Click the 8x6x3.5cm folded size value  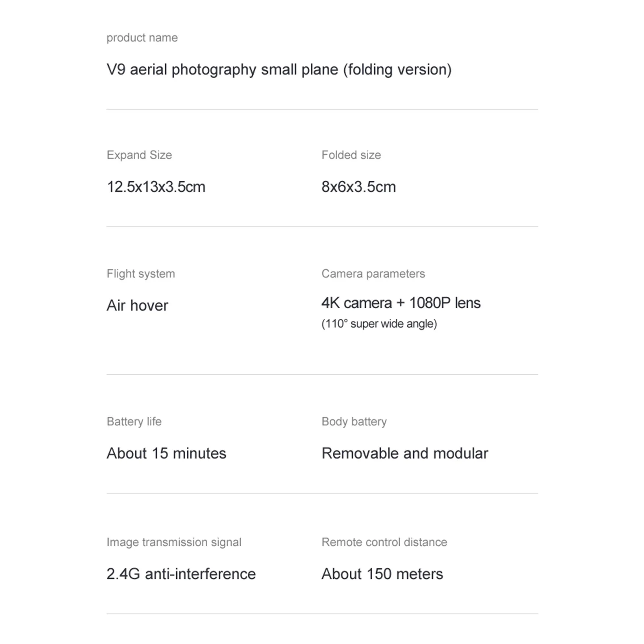(x=358, y=187)
